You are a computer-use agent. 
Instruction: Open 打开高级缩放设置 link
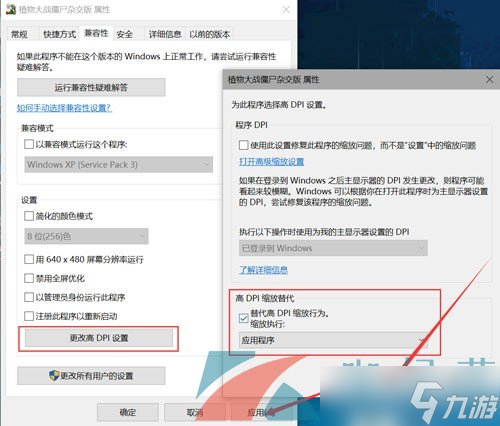271,162
